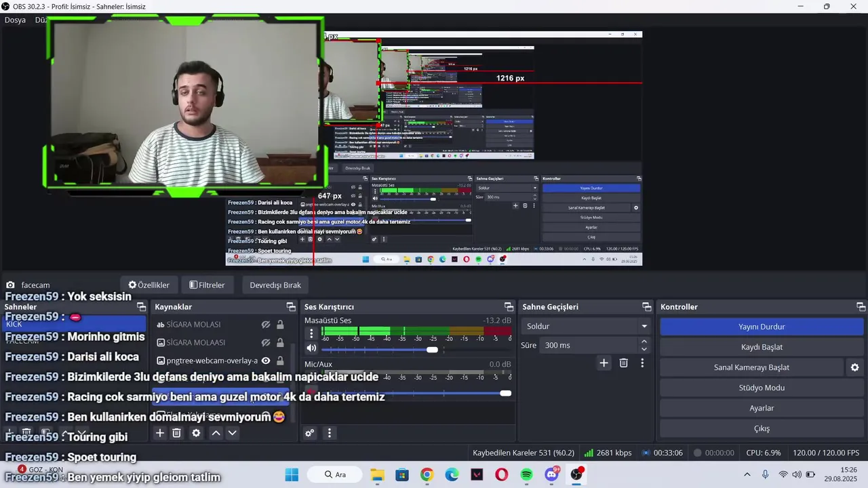The height and width of the screenshot is (488, 868).
Task: Show the first SİGARA MOLASI text source
Action: pos(266,325)
